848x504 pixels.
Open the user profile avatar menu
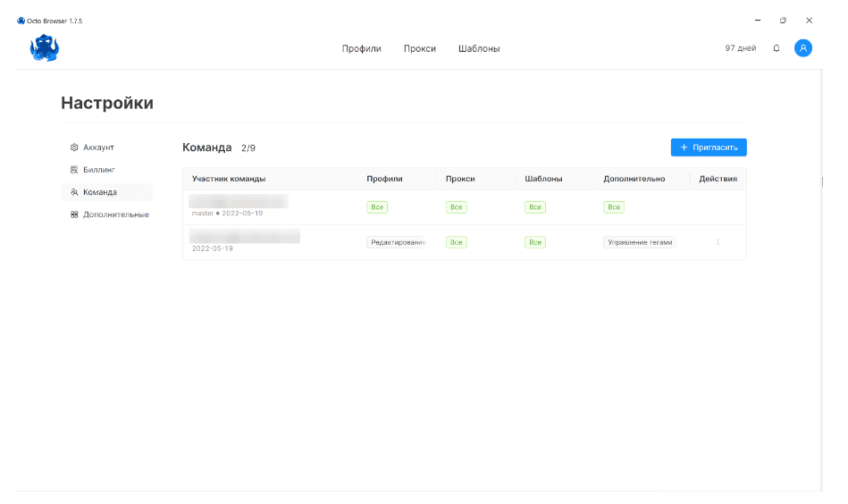coord(803,48)
